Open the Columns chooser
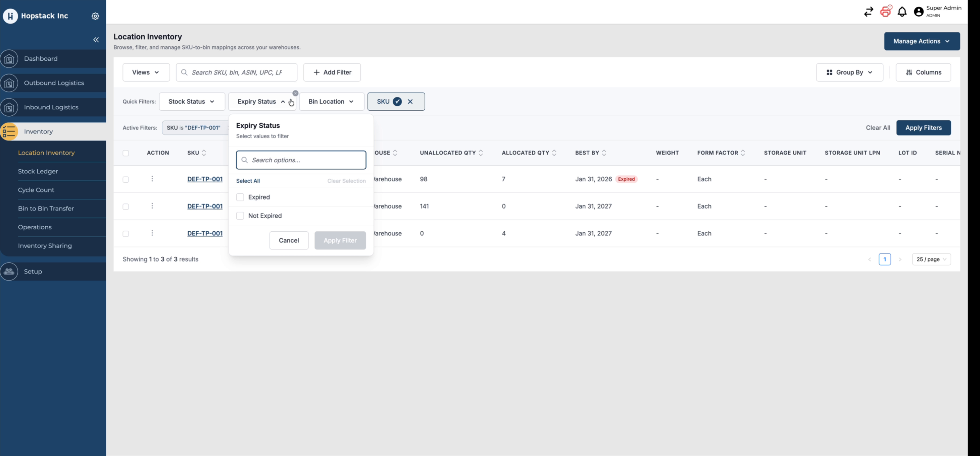 pyautogui.click(x=923, y=72)
